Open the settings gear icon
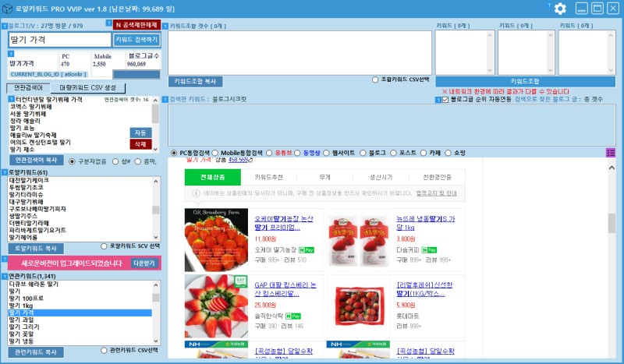 (x=560, y=9)
